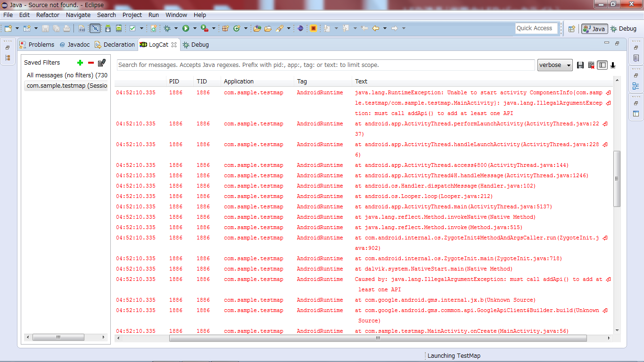Image resolution: width=644 pixels, height=362 pixels.
Task: Click the Text column header
Action: (483, 81)
